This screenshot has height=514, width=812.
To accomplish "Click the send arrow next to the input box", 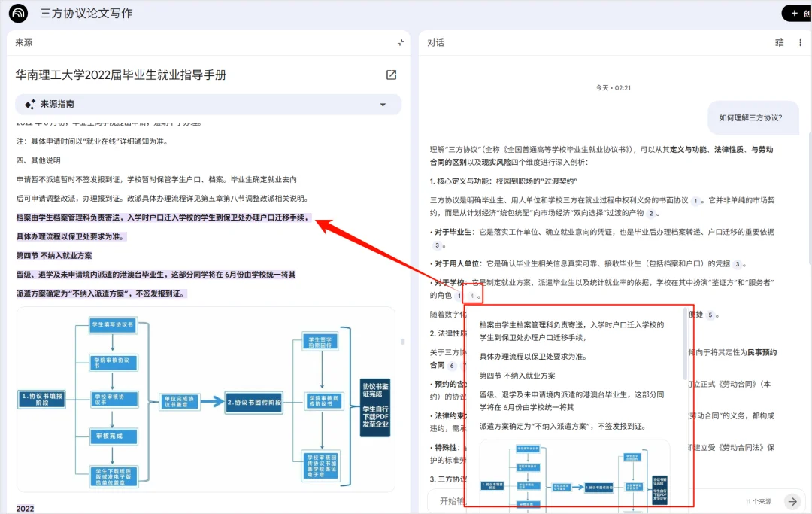I will [x=792, y=501].
